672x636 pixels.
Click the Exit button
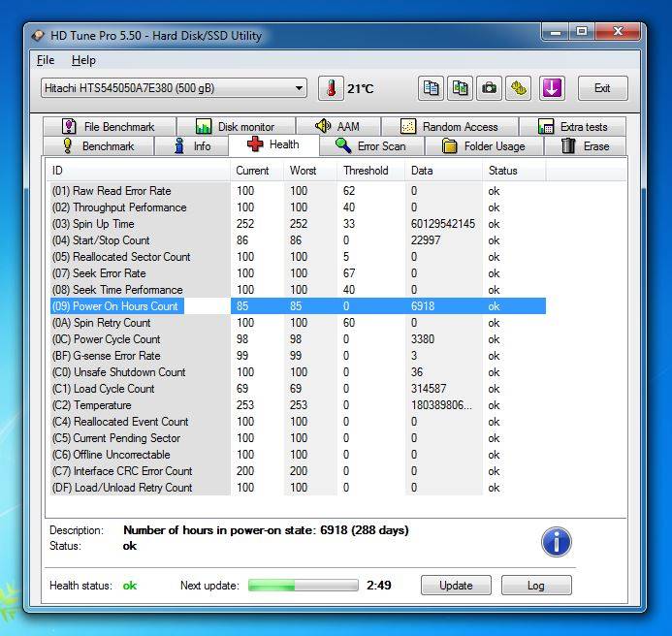(x=602, y=88)
